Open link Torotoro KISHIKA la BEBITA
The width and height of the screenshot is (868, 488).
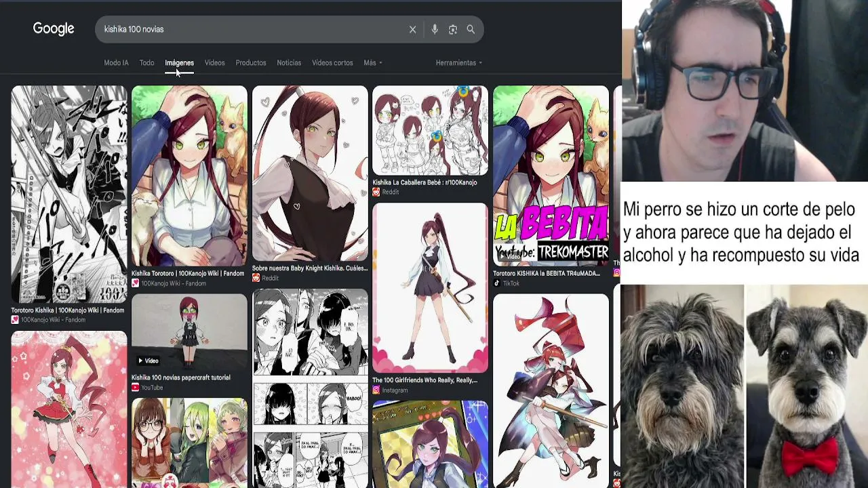pyautogui.click(x=547, y=274)
